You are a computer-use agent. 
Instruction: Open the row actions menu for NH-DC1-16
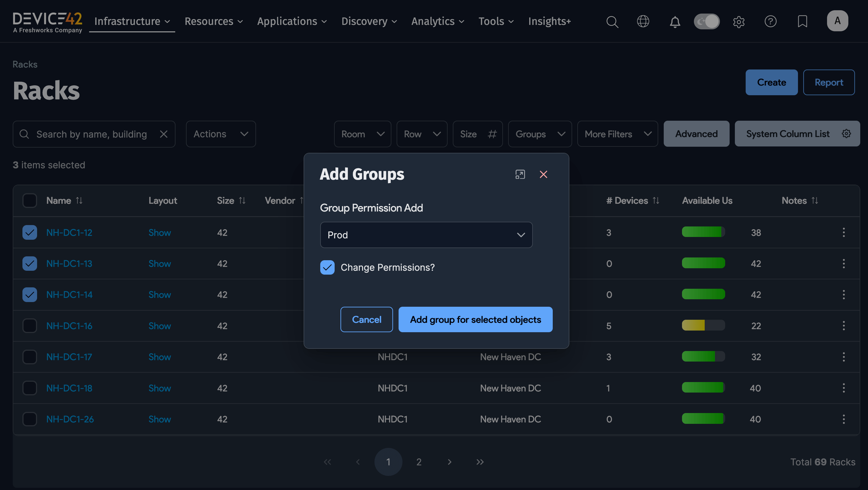coord(844,326)
